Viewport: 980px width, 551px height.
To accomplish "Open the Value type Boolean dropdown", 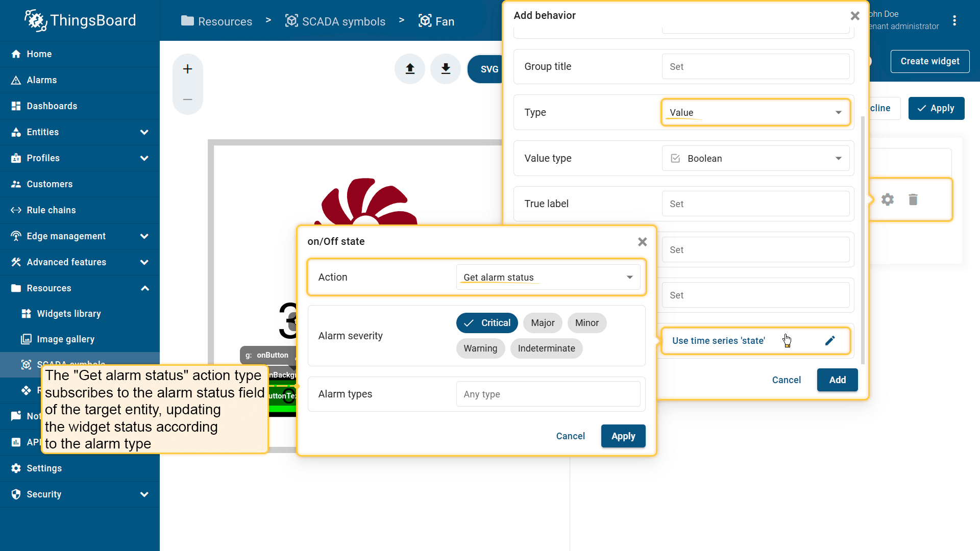I will click(x=755, y=158).
